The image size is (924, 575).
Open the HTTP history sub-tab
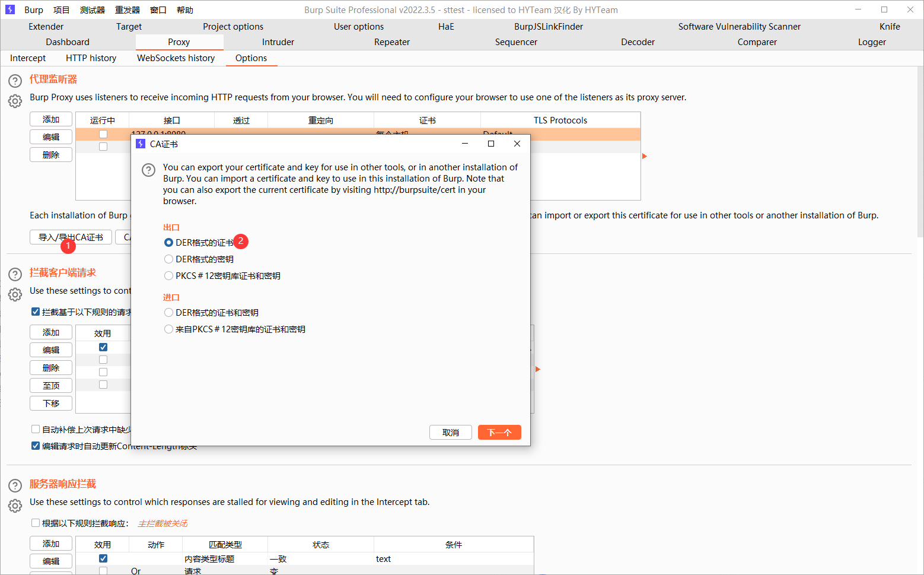point(91,58)
